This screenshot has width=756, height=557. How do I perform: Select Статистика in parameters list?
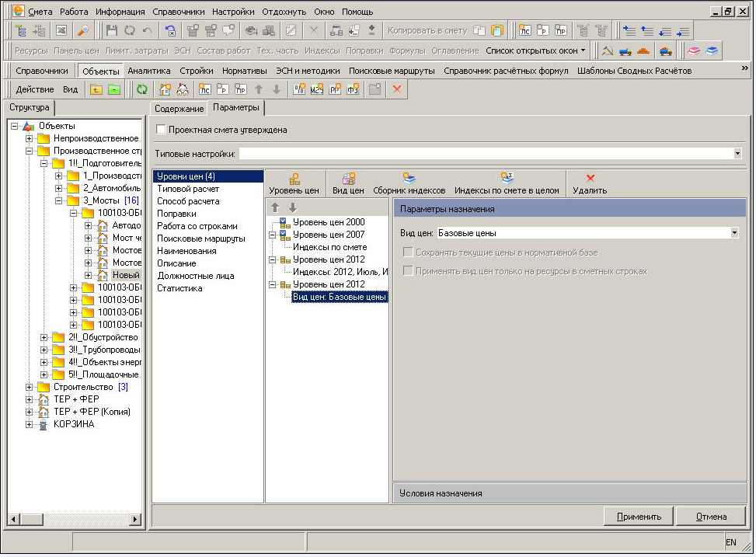[x=207, y=288]
